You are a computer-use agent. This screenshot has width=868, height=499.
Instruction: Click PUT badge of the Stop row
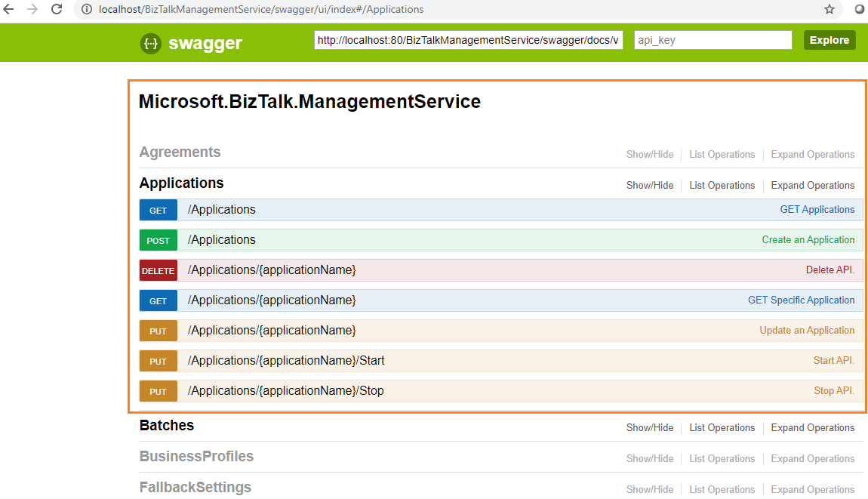coord(159,392)
